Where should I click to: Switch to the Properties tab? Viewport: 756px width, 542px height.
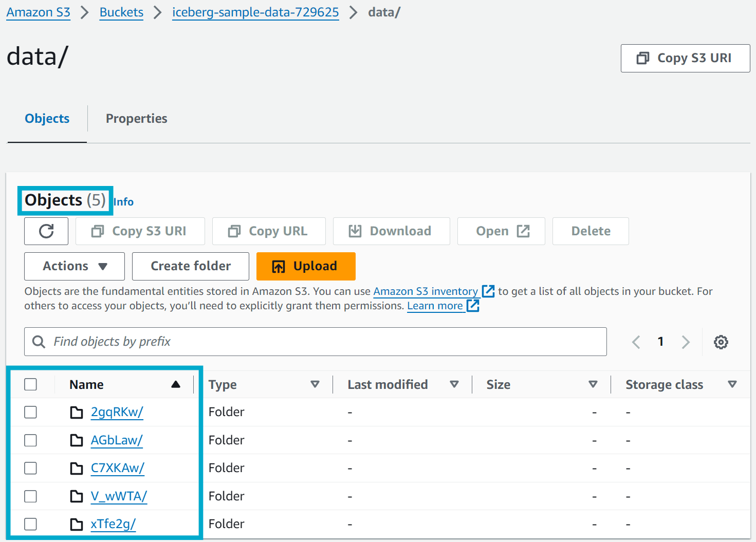pos(136,119)
